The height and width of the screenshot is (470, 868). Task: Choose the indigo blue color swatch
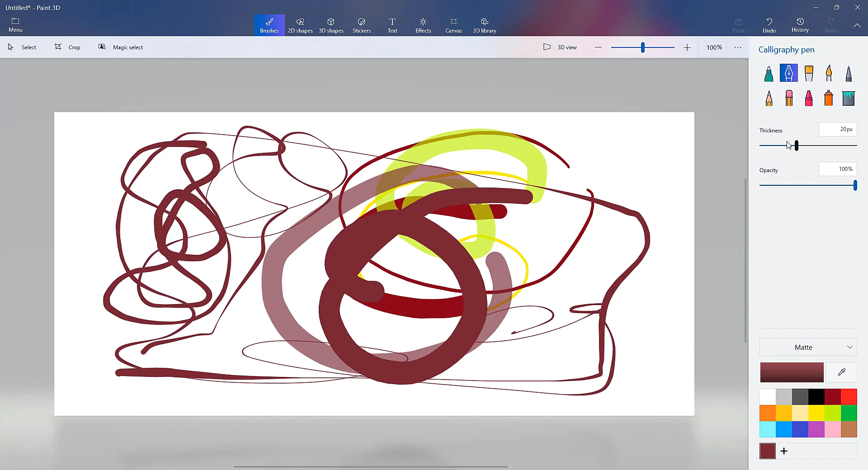click(x=800, y=429)
